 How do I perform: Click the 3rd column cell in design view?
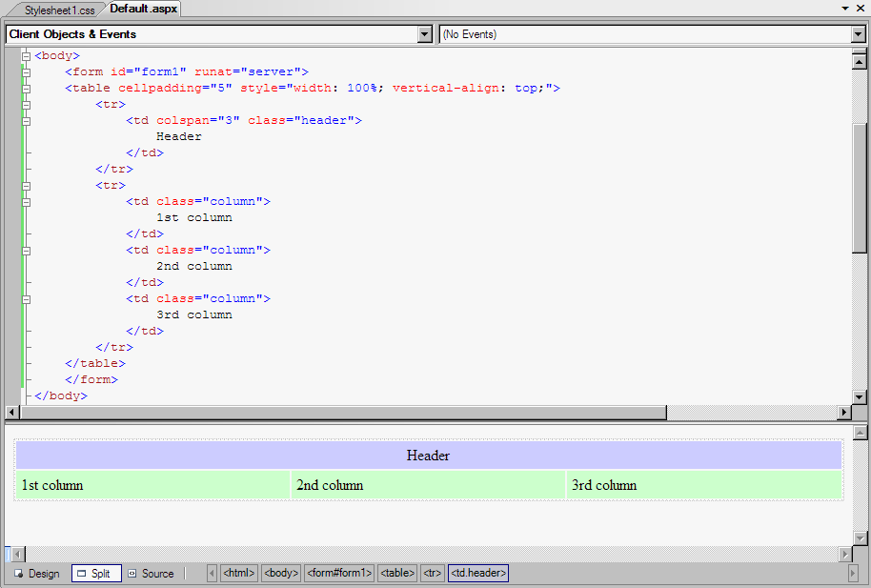(704, 485)
